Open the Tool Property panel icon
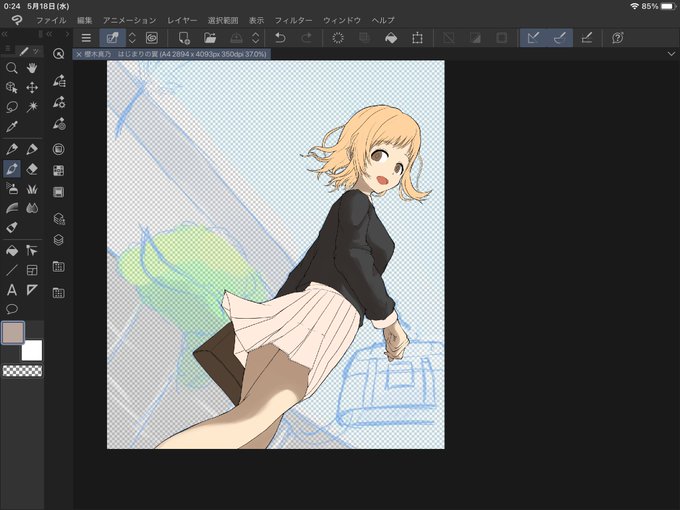680x510 pixels. click(59, 102)
